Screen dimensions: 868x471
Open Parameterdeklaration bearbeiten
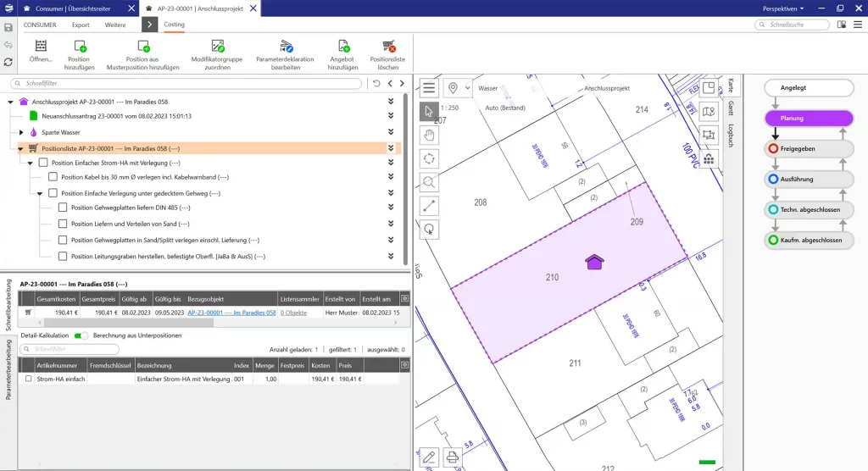(x=285, y=47)
